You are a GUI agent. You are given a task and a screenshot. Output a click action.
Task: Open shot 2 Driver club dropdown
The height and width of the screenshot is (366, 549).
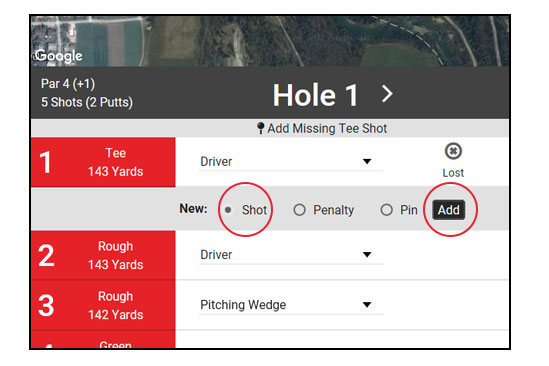click(x=291, y=255)
